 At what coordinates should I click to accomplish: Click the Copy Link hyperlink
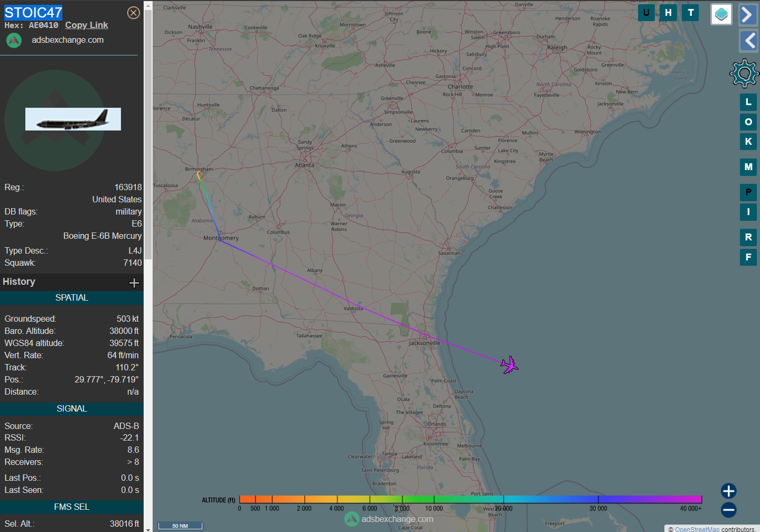(x=87, y=25)
